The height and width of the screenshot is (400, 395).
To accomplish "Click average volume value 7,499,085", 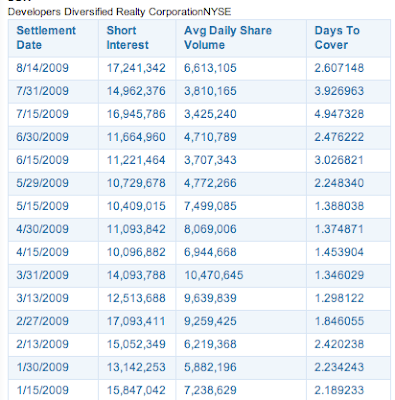I will tap(210, 206).
